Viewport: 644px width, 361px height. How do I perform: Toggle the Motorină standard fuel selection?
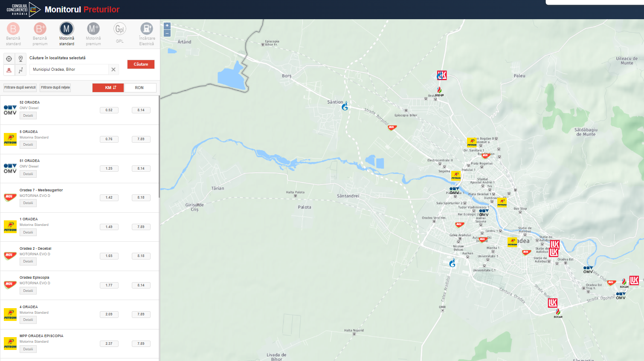pos(67,34)
